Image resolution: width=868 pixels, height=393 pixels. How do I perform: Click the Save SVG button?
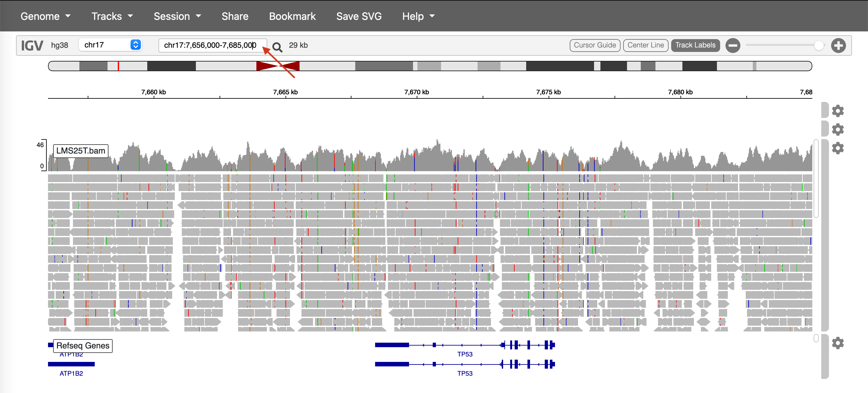pyautogui.click(x=358, y=16)
